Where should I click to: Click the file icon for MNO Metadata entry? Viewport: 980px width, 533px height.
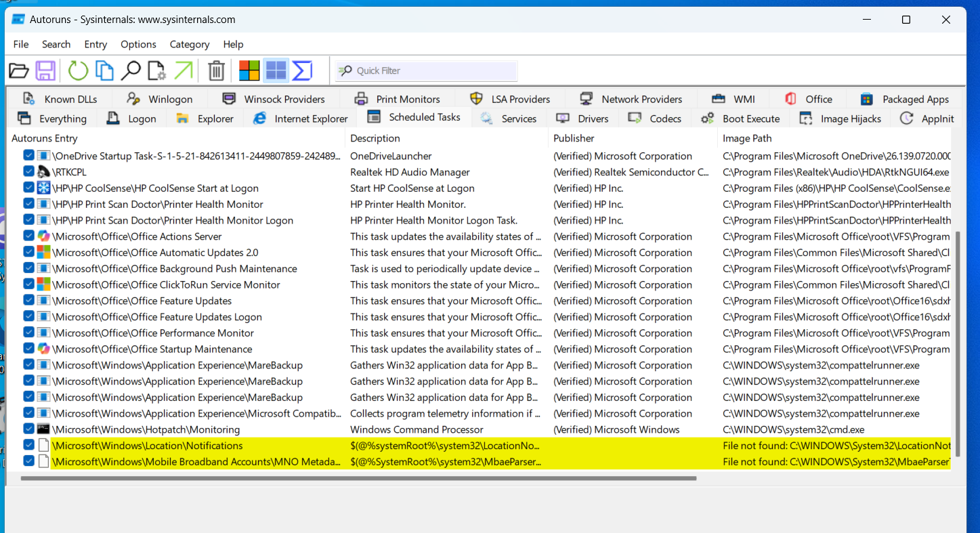click(43, 462)
